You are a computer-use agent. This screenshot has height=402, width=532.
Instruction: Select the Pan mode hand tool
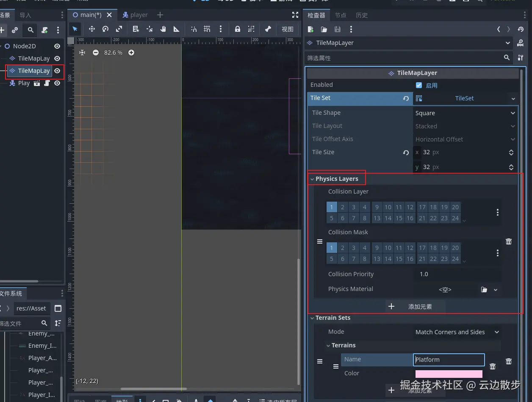(163, 29)
